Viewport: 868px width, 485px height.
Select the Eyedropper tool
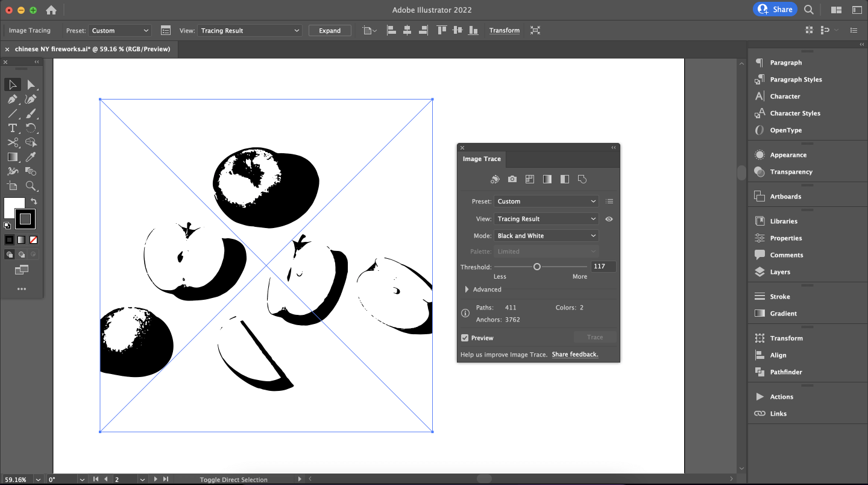tap(31, 157)
